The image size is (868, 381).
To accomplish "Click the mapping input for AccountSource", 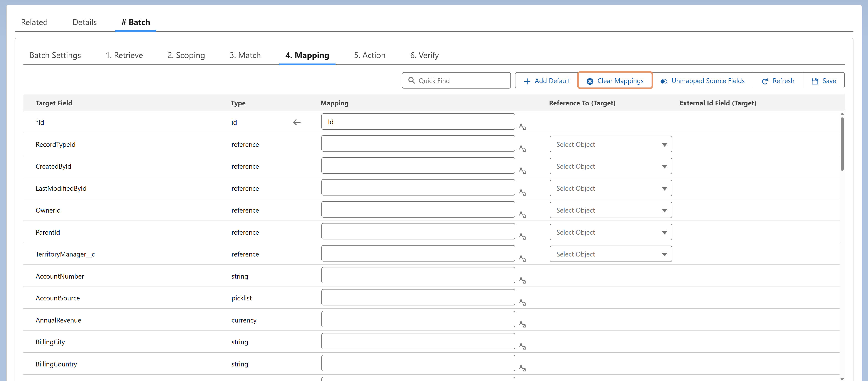I will [x=418, y=297].
